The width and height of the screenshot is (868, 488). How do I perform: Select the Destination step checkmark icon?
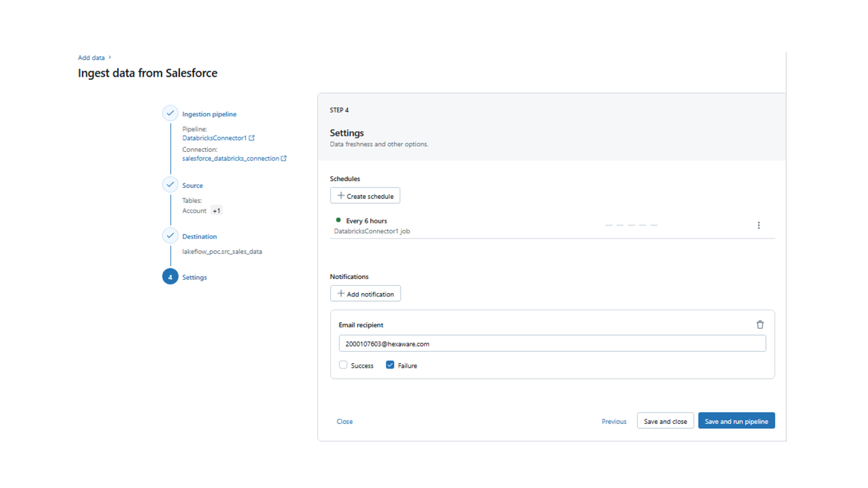tap(170, 235)
